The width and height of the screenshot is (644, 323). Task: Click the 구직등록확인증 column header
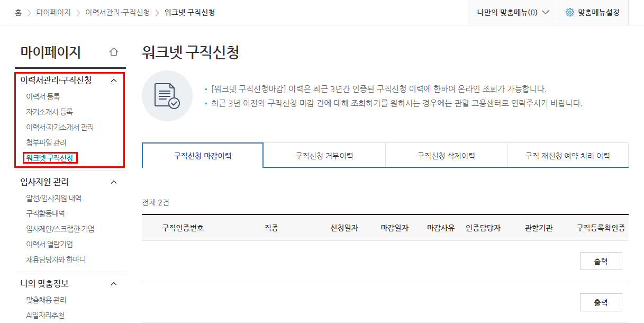pos(601,228)
